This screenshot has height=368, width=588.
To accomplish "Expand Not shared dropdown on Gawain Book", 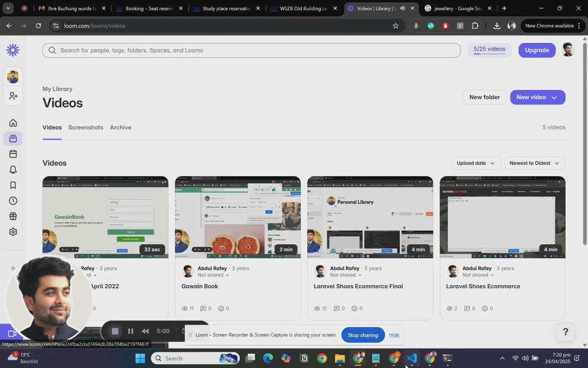I will [213, 275].
